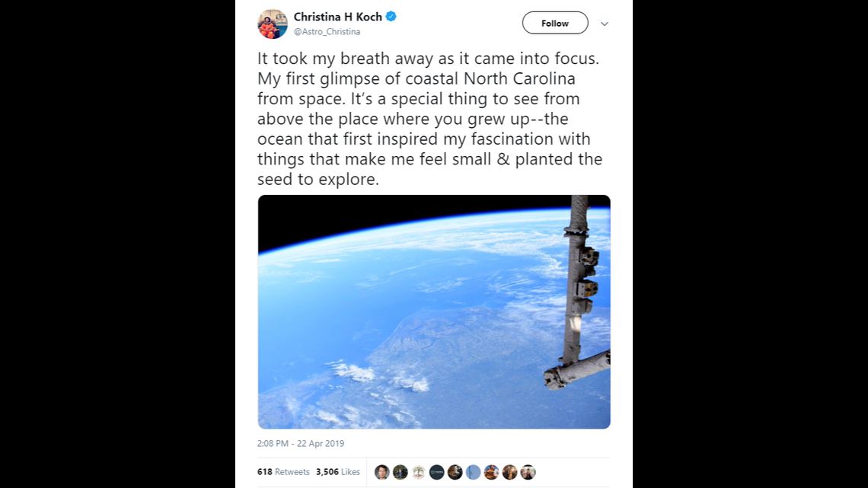Click the dark circular avatar with white logo

[x=436, y=472]
